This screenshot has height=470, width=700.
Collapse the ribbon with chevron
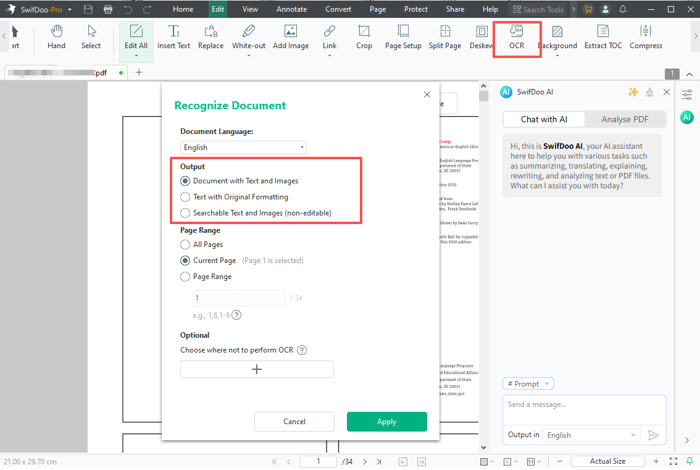point(690,74)
